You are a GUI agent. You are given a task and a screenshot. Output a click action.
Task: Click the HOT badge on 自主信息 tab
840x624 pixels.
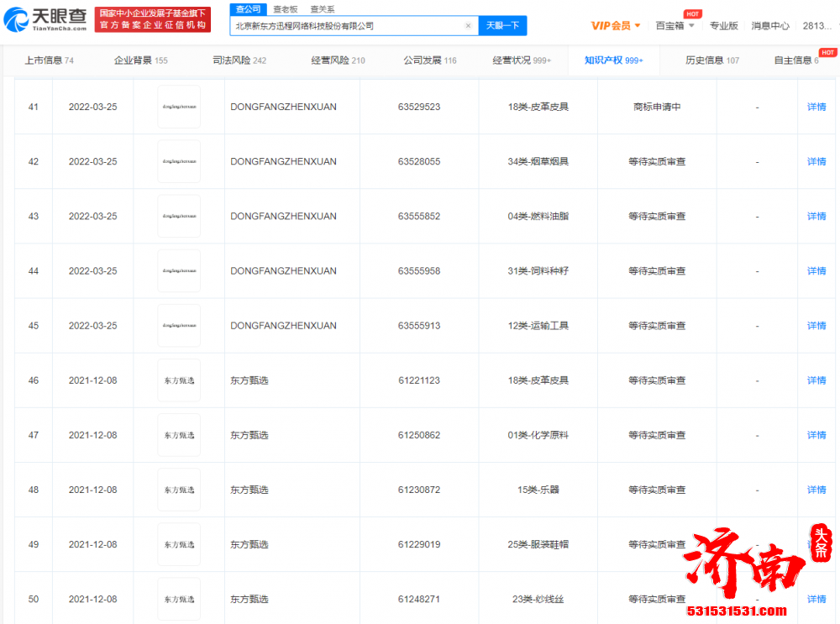tap(826, 52)
